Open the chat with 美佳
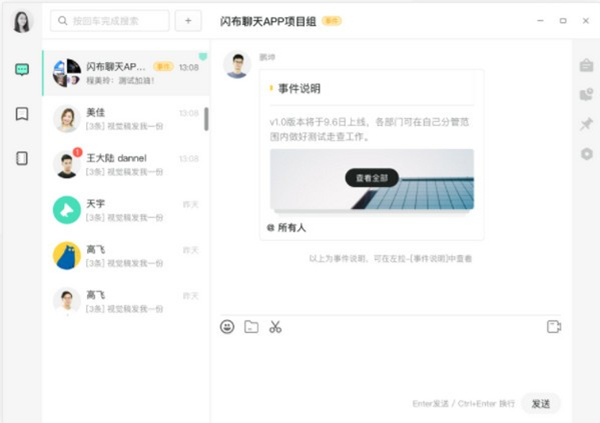600x423 pixels. [x=125, y=119]
